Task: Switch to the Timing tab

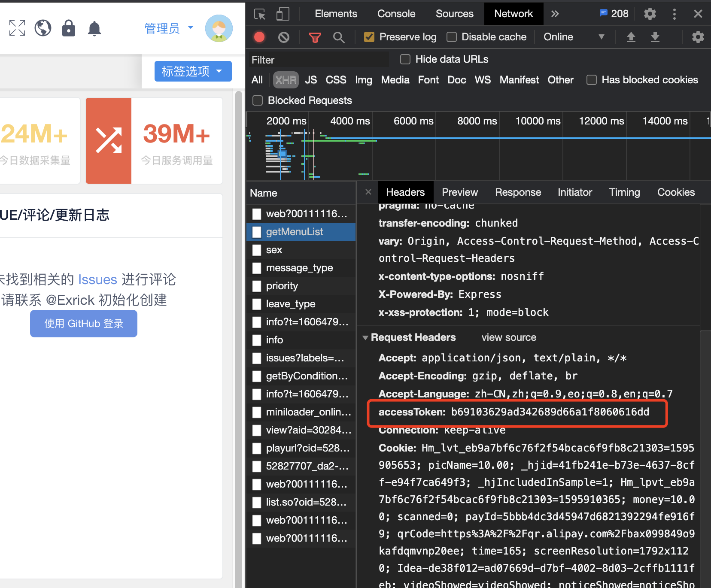Action: click(x=624, y=192)
